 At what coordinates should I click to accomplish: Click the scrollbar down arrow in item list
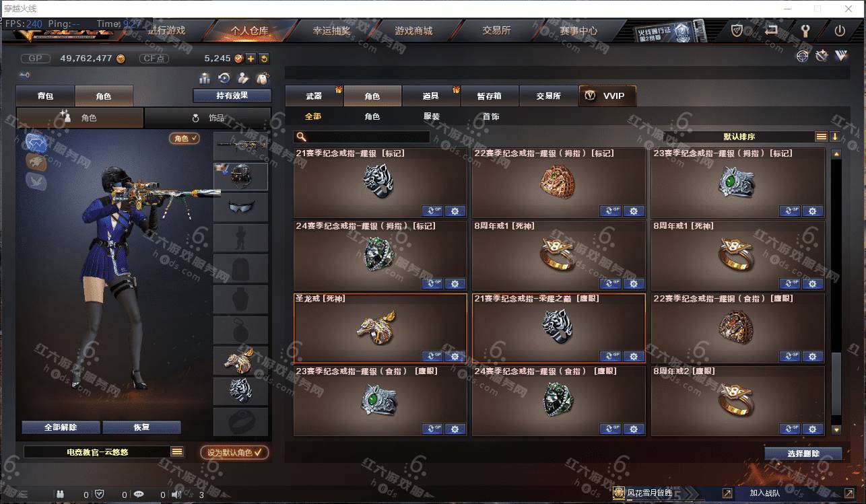pyautogui.click(x=836, y=429)
